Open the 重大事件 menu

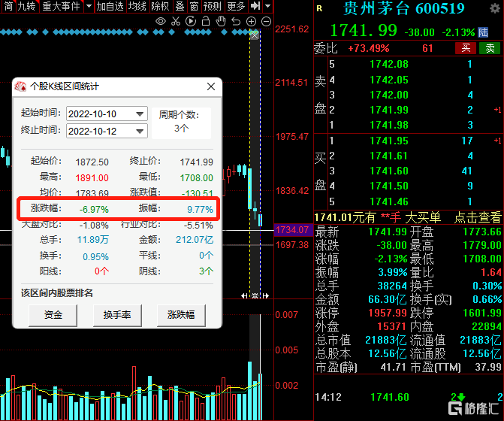coord(61,6)
